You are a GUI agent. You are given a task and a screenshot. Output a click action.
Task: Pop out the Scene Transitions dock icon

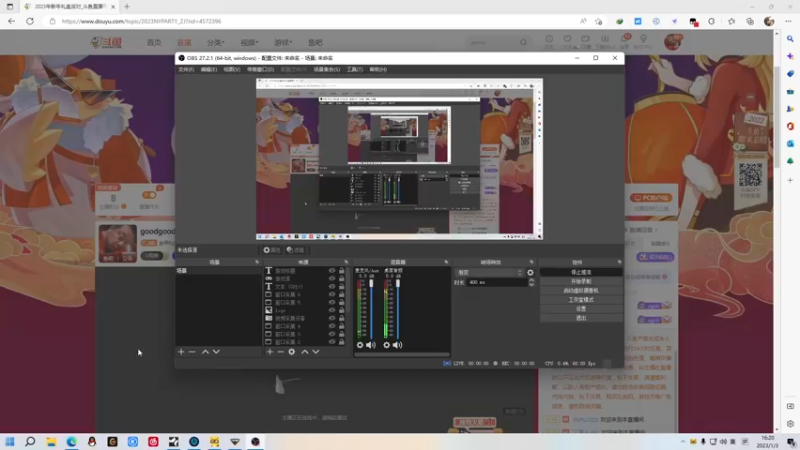(x=532, y=262)
